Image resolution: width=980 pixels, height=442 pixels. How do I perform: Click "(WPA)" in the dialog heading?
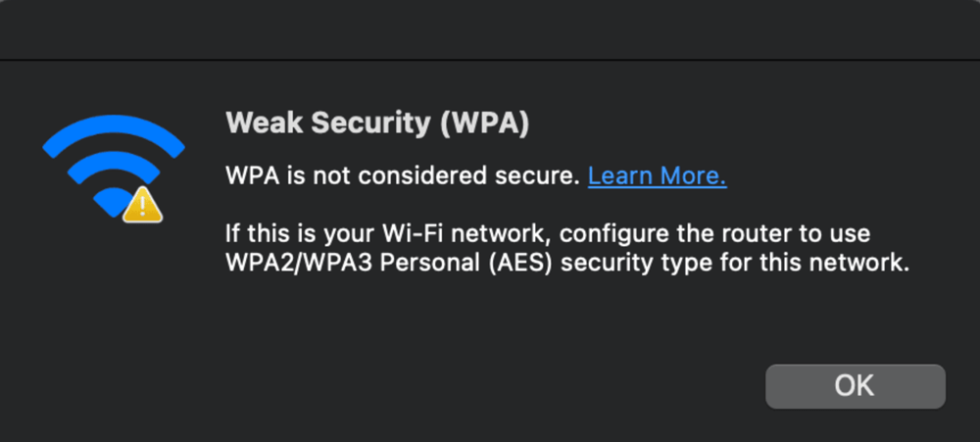coord(484,123)
